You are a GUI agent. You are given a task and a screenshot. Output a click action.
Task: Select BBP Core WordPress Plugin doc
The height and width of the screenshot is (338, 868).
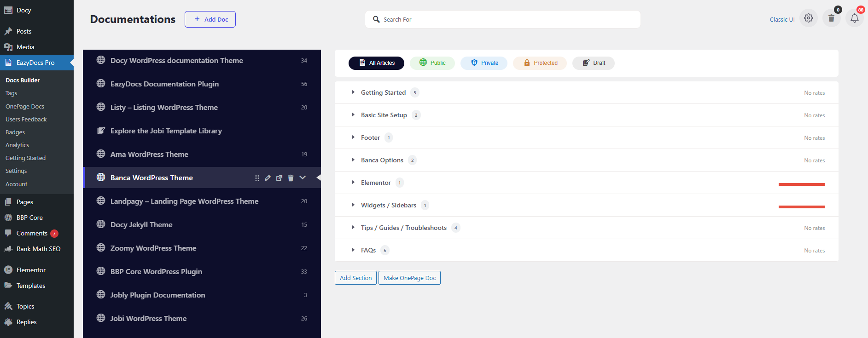click(x=202, y=271)
